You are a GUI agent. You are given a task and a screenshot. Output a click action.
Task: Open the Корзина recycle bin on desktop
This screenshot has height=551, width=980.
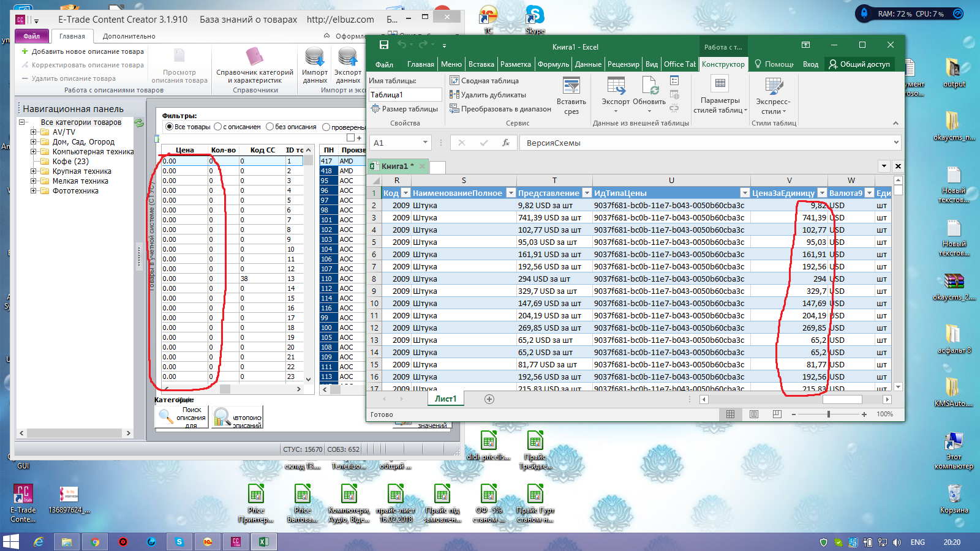click(954, 498)
